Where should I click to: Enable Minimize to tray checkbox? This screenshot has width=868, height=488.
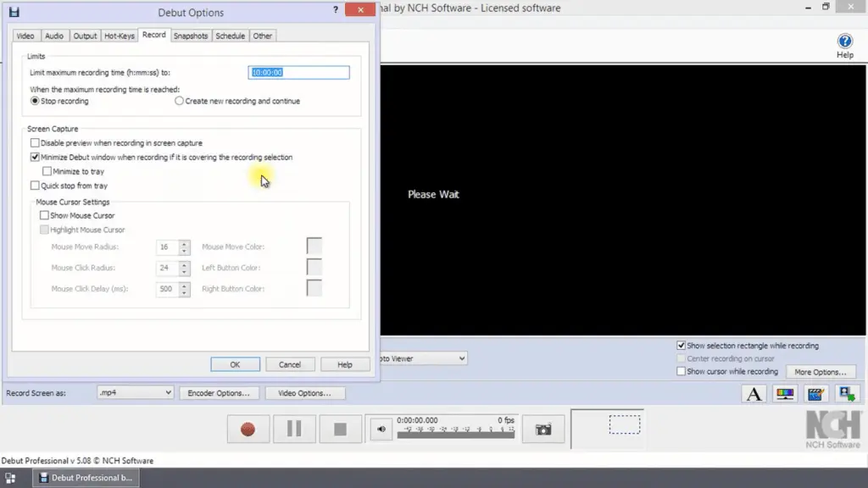[47, 171]
